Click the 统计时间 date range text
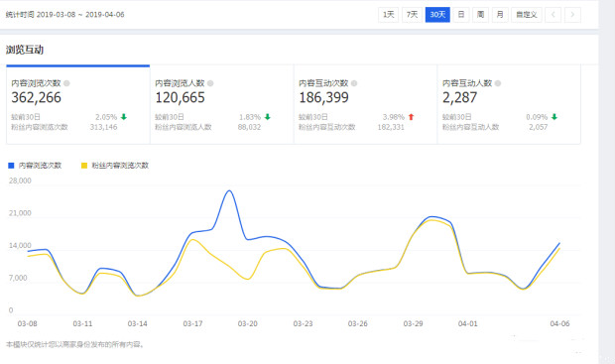Screen dimensions: 615x364 click(64, 15)
